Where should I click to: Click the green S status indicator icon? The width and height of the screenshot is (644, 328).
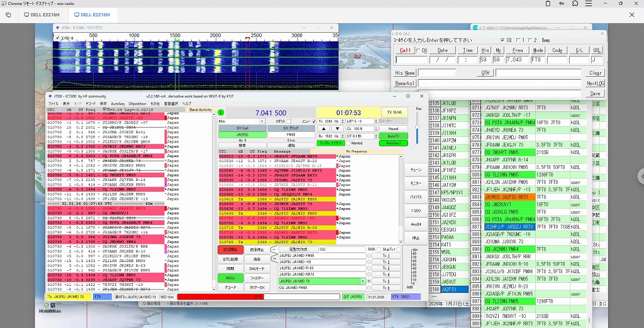[x=221, y=112]
